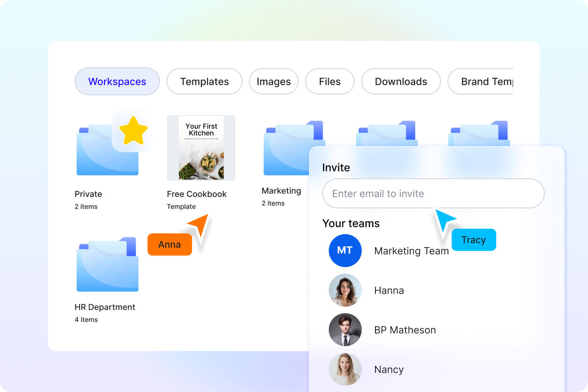Switch to the Images tab
Viewport: 588px width, 392px height.
pos(274,81)
